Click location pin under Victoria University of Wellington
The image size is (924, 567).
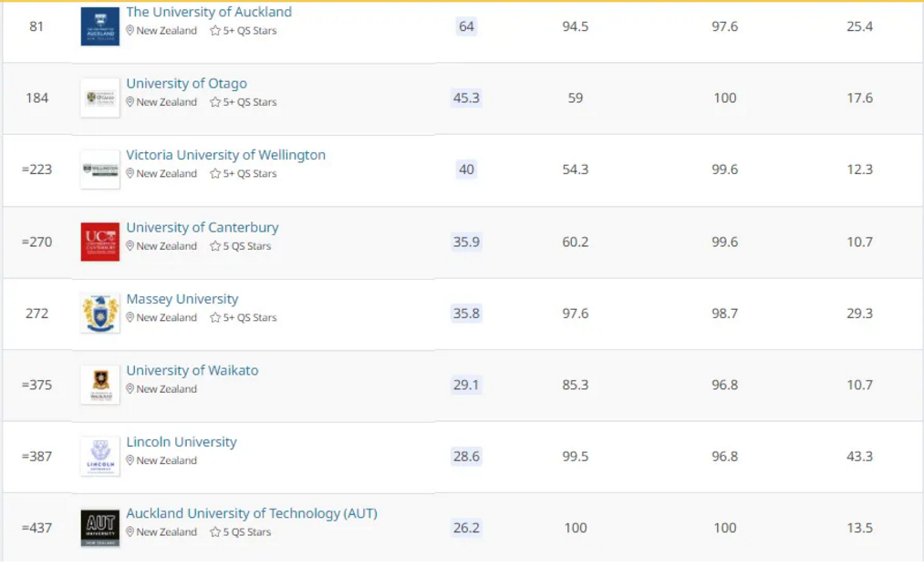click(x=130, y=174)
